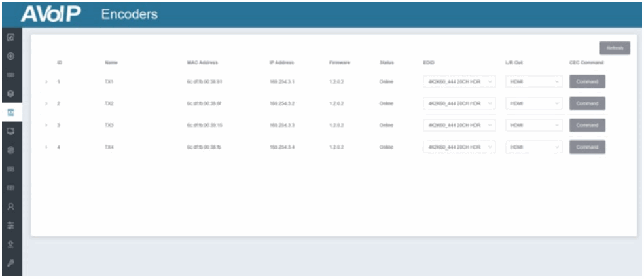The height and width of the screenshot is (279, 644).
Task: Open the L/R Out dropdown for TX2
Action: click(534, 103)
